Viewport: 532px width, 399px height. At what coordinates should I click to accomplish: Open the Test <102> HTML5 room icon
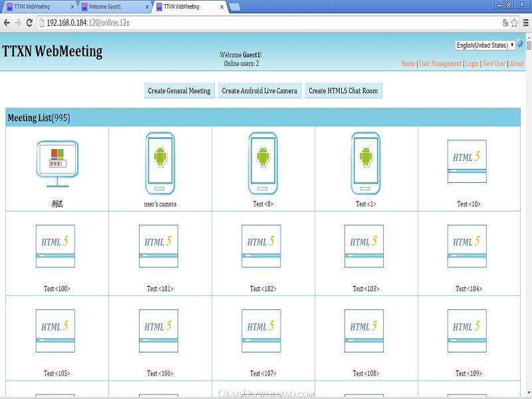click(261, 246)
